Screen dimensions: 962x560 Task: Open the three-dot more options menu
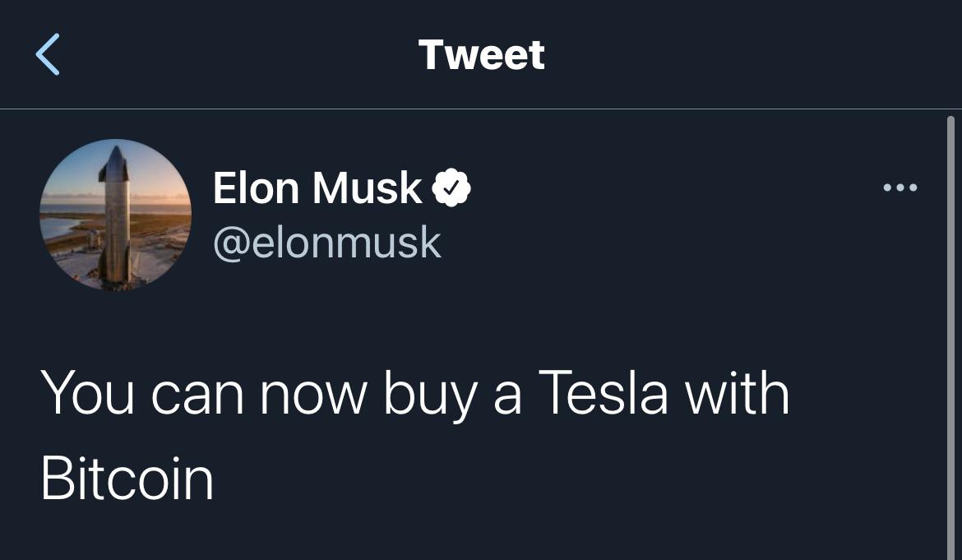pos(900,187)
